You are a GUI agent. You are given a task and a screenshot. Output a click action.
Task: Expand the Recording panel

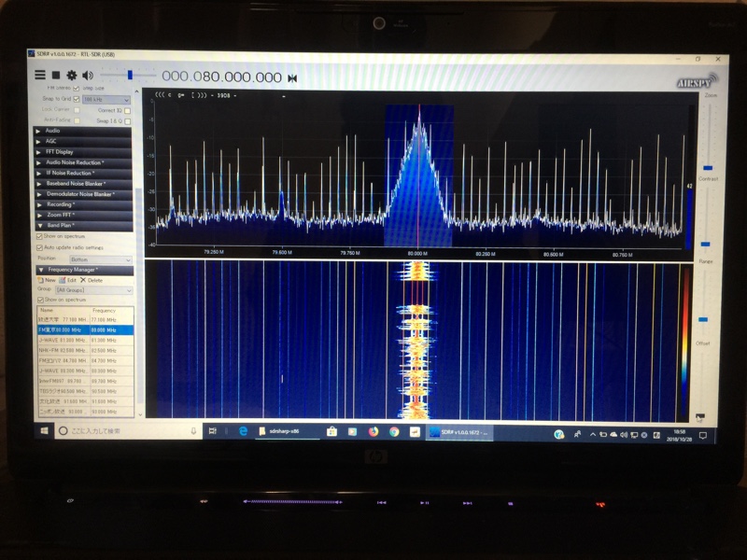[x=83, y=204]
